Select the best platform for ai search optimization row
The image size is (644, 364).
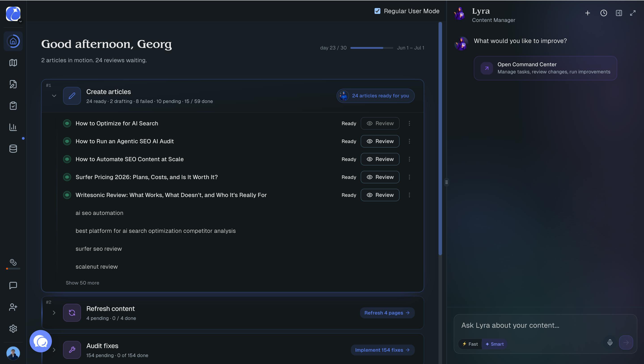[x=155, y=231]
